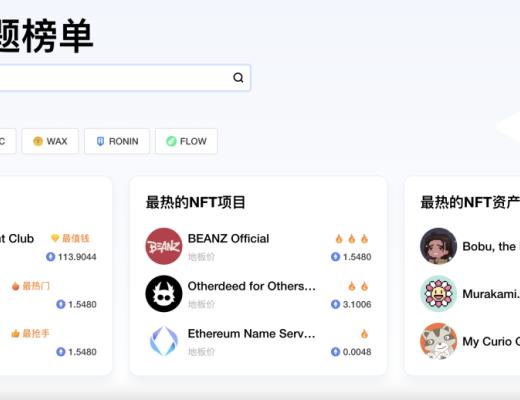Click the ETH icon beside 113.9044
The height and width of the screenshot is (400, 520).
(x=50, y=257)
